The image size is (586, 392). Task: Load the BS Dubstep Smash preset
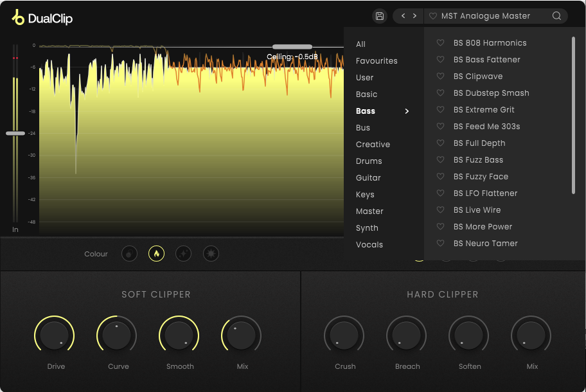[491, 93]
